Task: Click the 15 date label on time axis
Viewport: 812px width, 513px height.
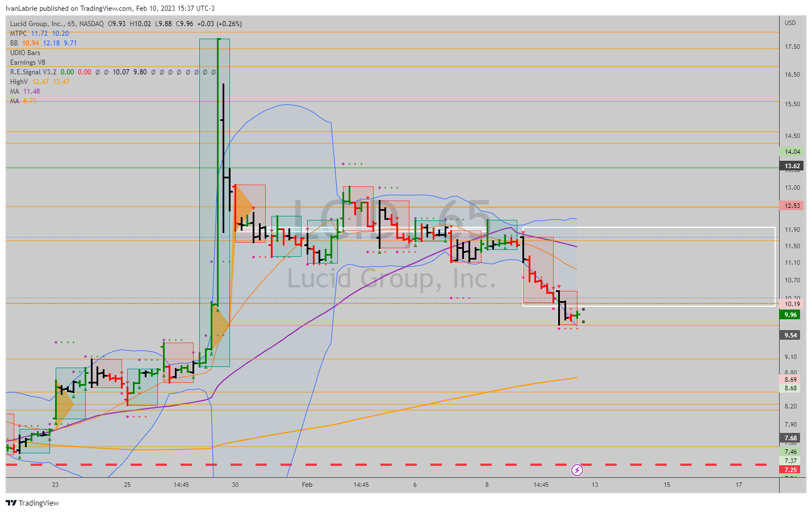Action: [667, 485]
